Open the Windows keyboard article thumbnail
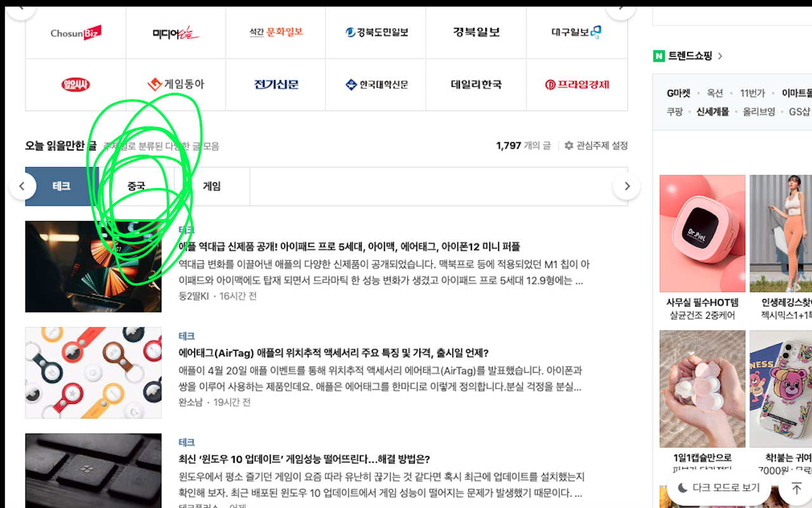 [93, 471]
